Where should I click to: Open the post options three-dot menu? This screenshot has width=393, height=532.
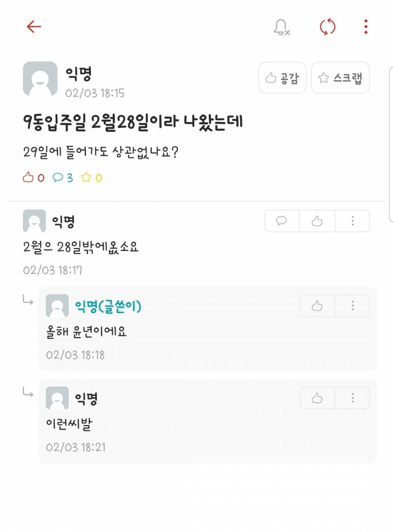coord(365,27)
